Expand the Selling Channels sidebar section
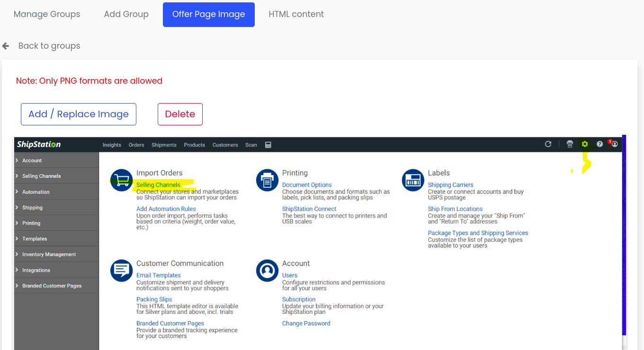 coord(42,175)
